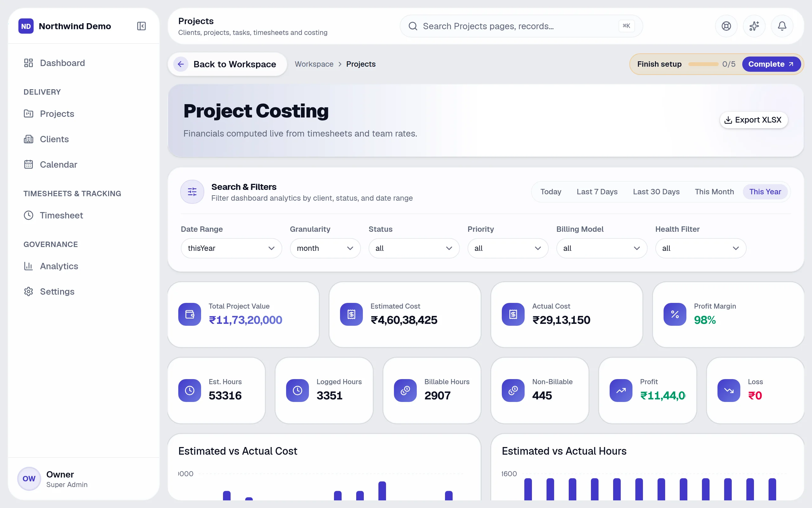812x508 pixels.
Task: Click the back arrow circle icon
Action: pyautogui.click(x=181, y=64)
